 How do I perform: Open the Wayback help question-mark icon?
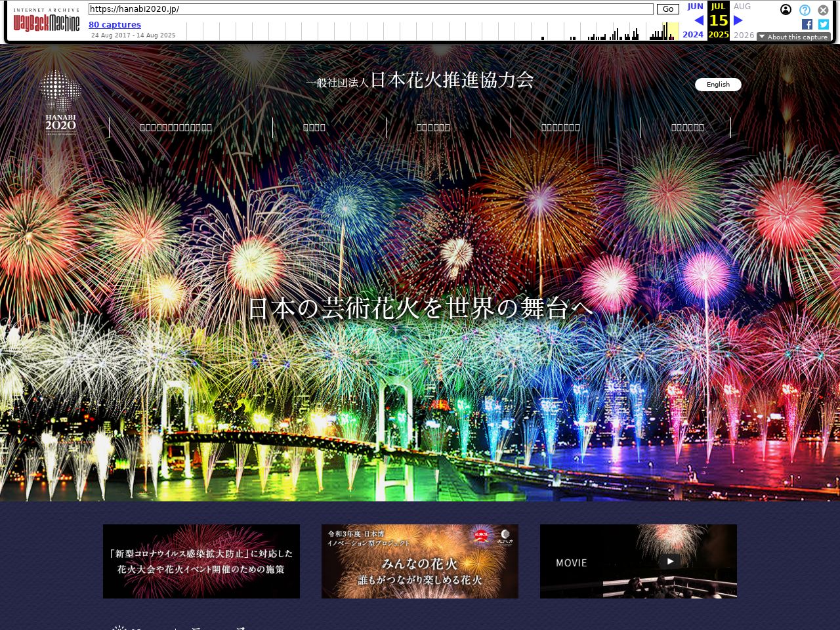pos(805,10)
